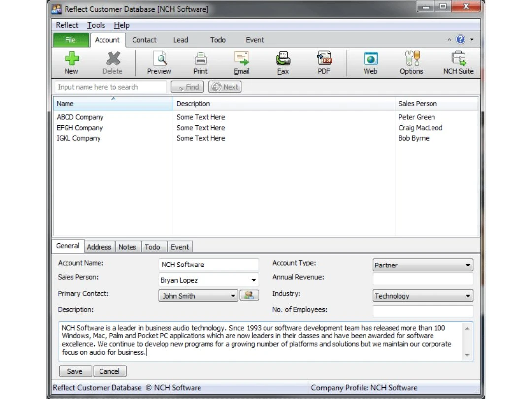Open Preview with magnifier icon
This screenshot has width=532, height=399.
click(x=160, y=58)
